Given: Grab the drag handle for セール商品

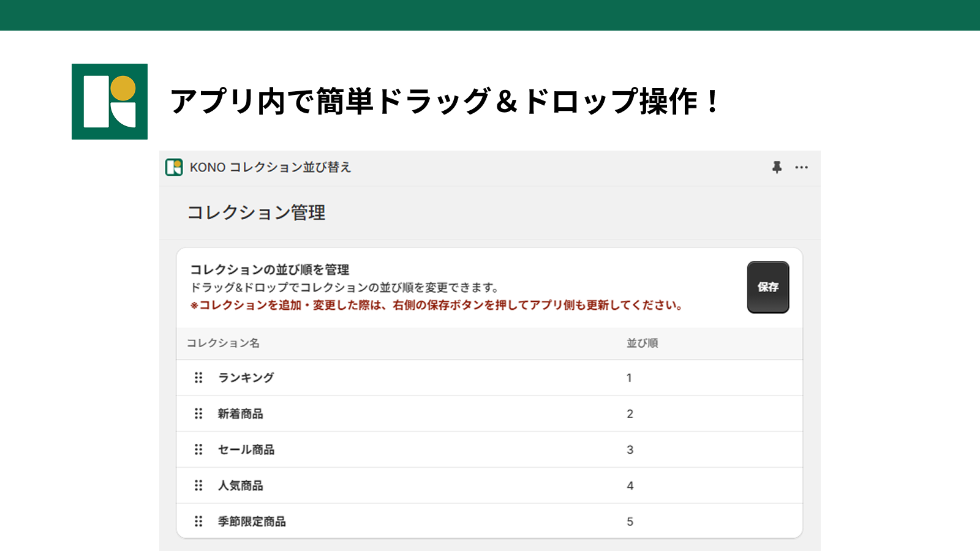Looking at the screenshot, I should click(x=198, y=449).
